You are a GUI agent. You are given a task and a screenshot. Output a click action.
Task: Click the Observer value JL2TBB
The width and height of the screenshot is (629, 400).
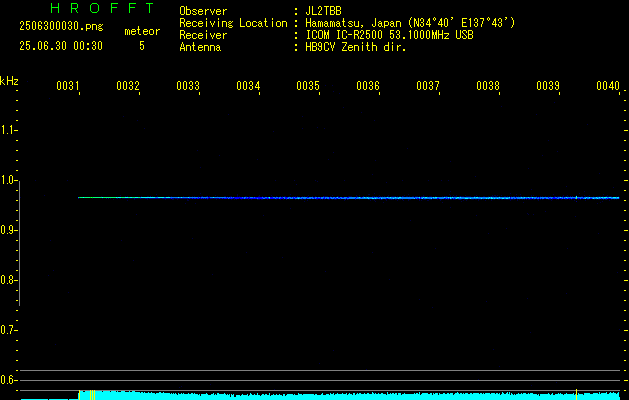[323, 11]
